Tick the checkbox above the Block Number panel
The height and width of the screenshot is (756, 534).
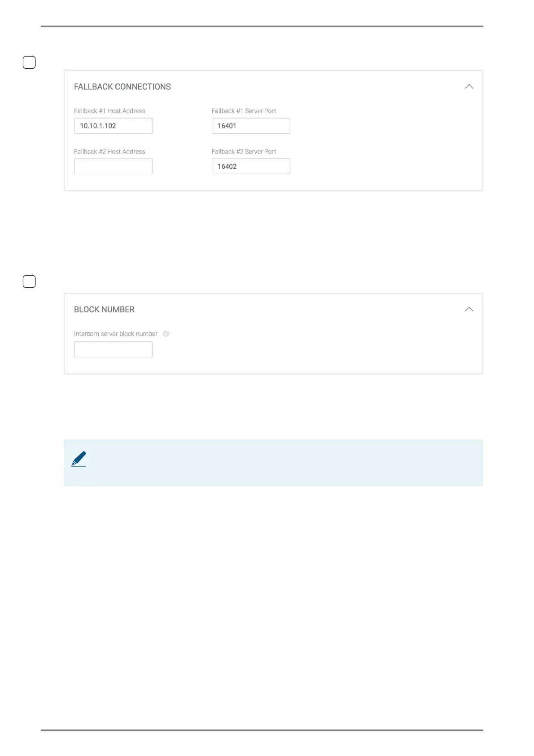[29, 281]
